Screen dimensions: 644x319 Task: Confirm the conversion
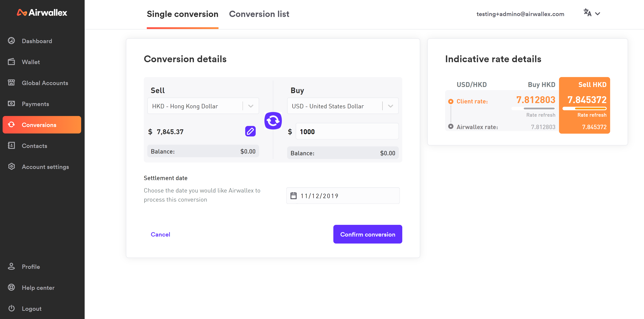(x=368, y=234)
